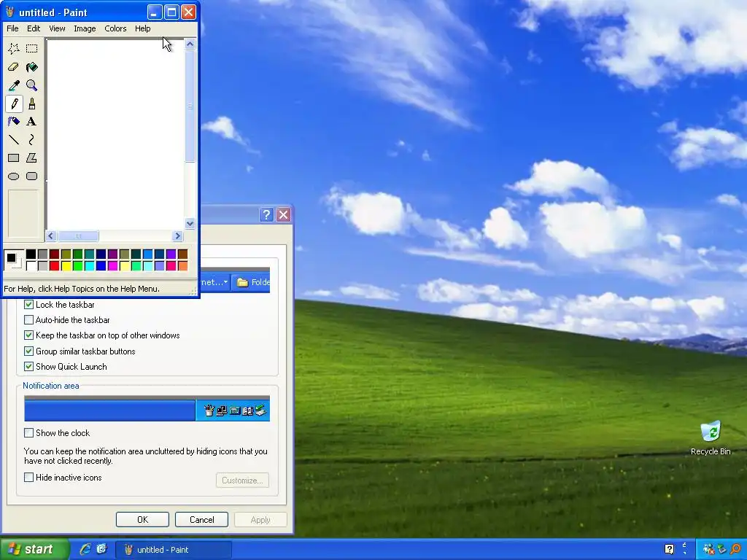Viewport: 747px width, 560px height.
Task: Click on the white Paint canvas
Action: pos(115,134)
